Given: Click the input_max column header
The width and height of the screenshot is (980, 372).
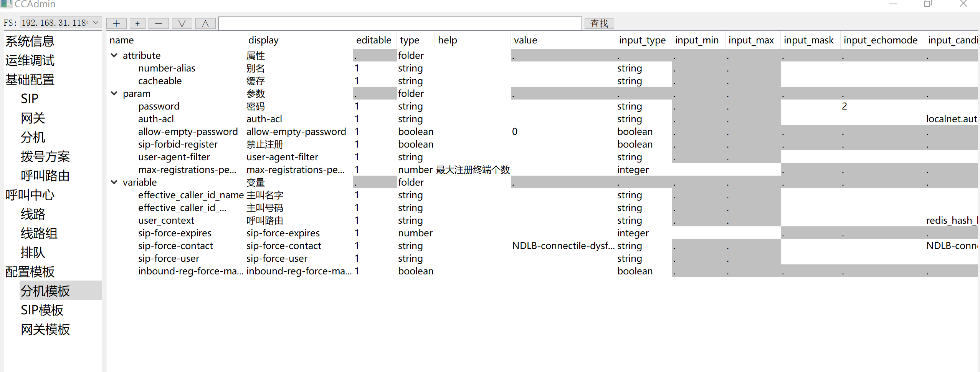Looking at the screenshot, I should point(753,40).
